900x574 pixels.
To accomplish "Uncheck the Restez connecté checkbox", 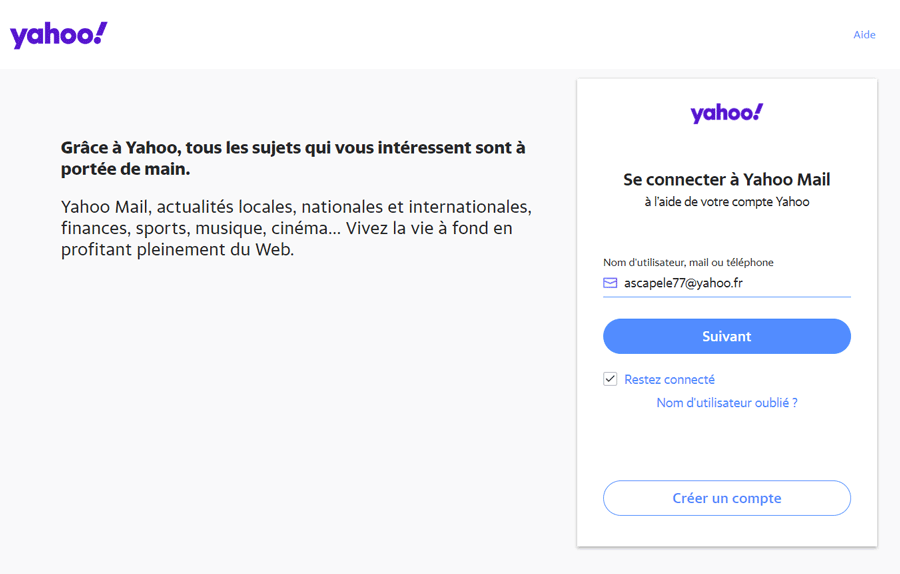I will 610,379.
